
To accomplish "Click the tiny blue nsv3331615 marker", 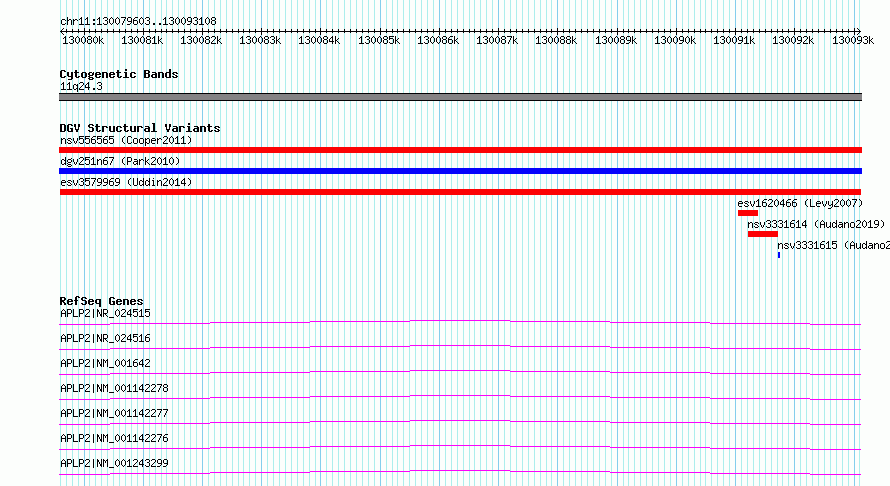I will tap(779, 255).
